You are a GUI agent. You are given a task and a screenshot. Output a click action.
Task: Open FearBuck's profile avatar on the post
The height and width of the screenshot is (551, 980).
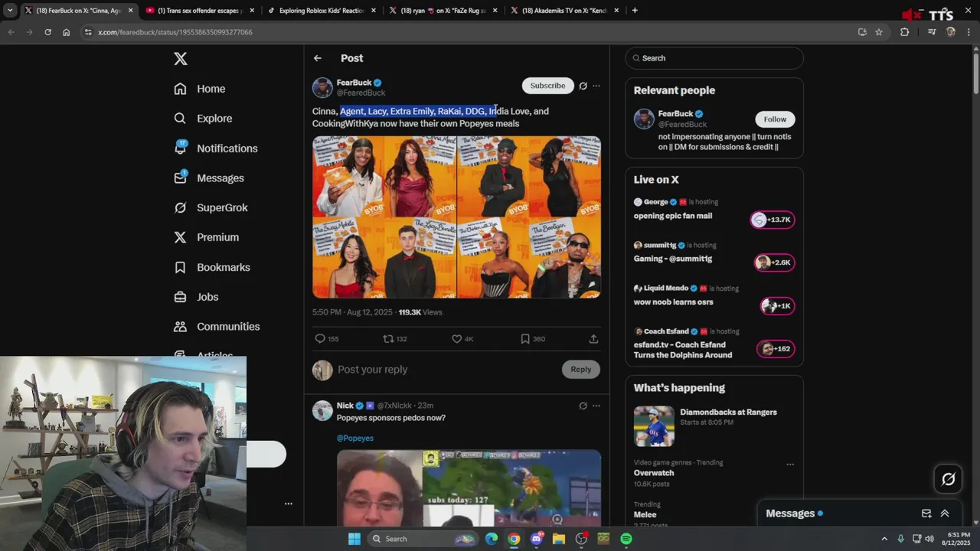(322, 87)
